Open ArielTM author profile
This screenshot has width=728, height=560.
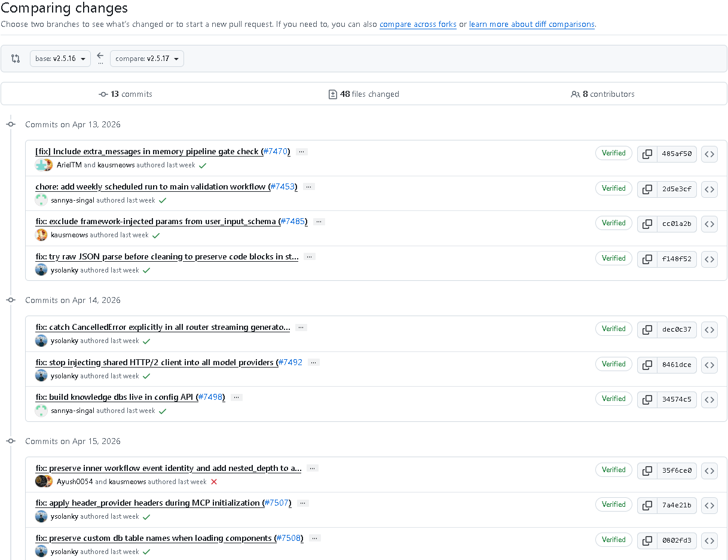[69, 165]
